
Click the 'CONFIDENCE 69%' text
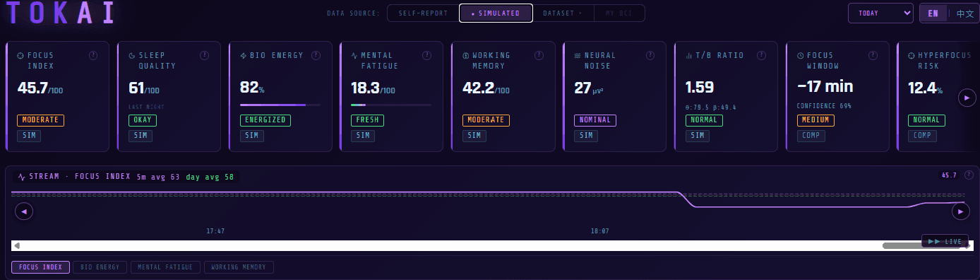coord(824,106)
